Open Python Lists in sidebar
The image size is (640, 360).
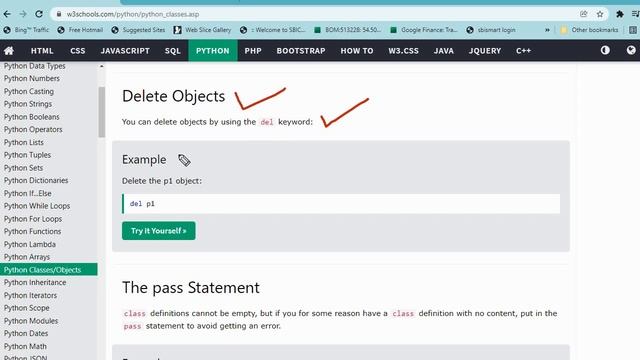coord(24,142)
